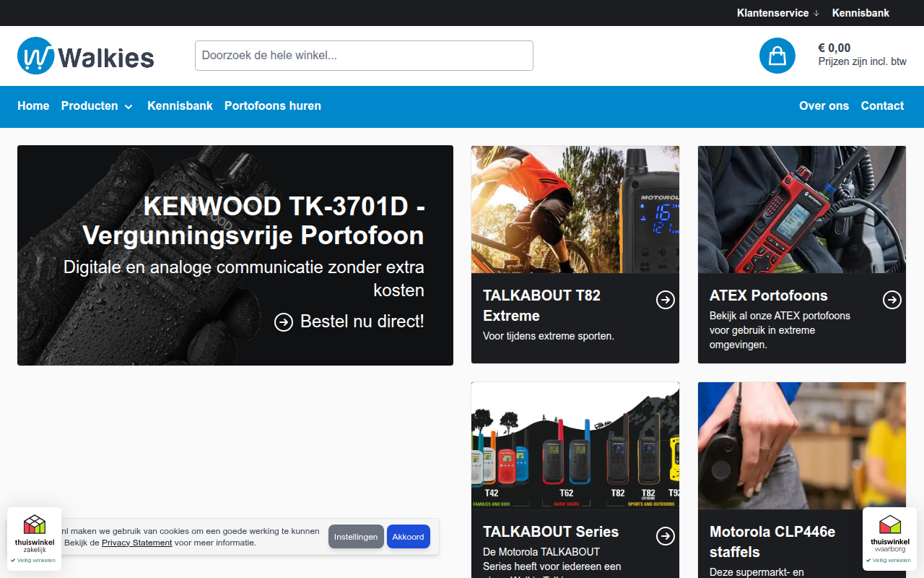Go to Home in the navigation bar
This screenshot has width=924, height=578.
coord(33,106)
